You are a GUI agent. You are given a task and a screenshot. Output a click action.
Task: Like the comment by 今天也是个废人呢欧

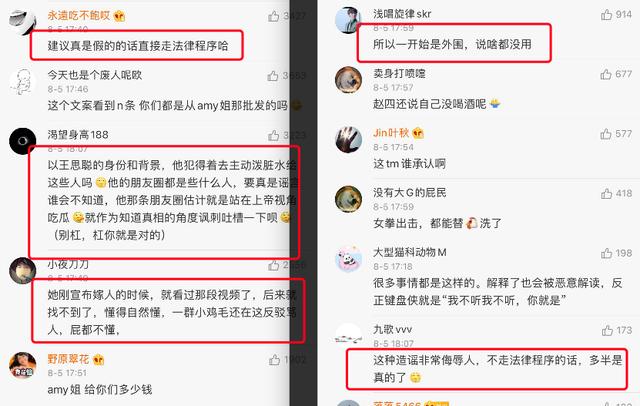(273, 75)
